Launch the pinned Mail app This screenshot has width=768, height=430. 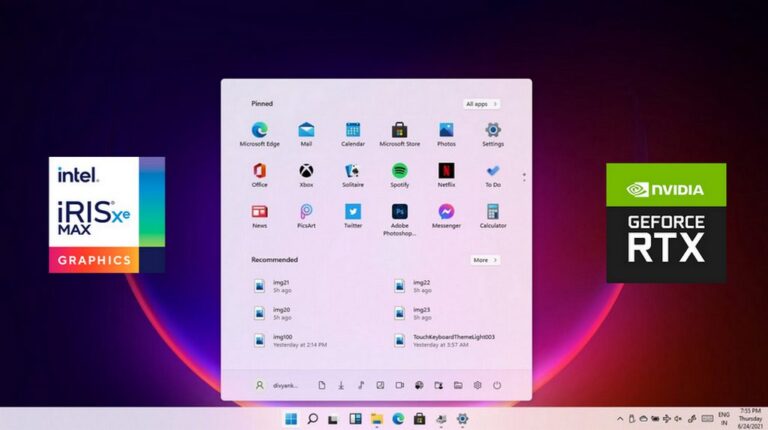pyautogui.click(x=306, y=134)
